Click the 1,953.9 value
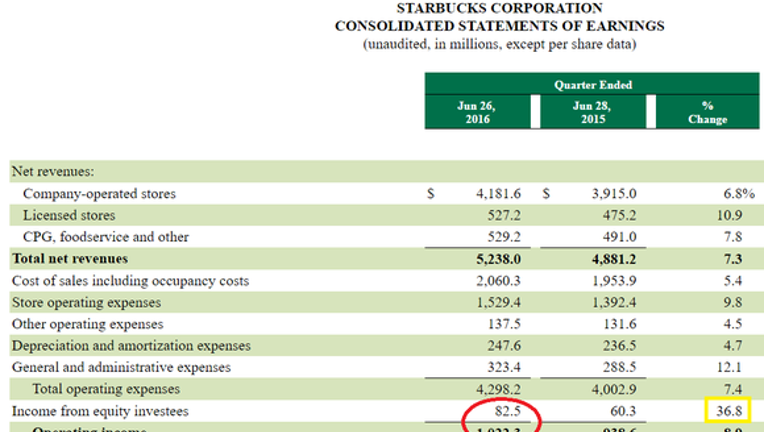Screen dimensions: 764x432 point(614,281)
